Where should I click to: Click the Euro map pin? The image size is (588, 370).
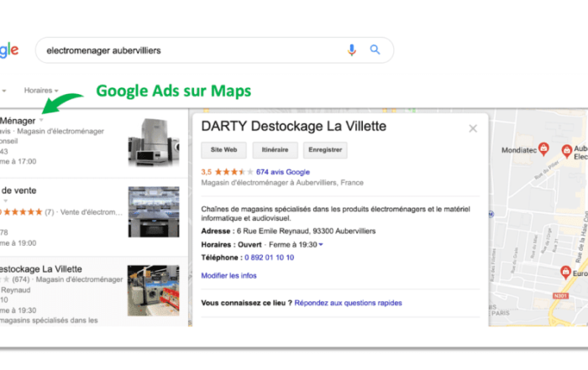tap(565, 273)
